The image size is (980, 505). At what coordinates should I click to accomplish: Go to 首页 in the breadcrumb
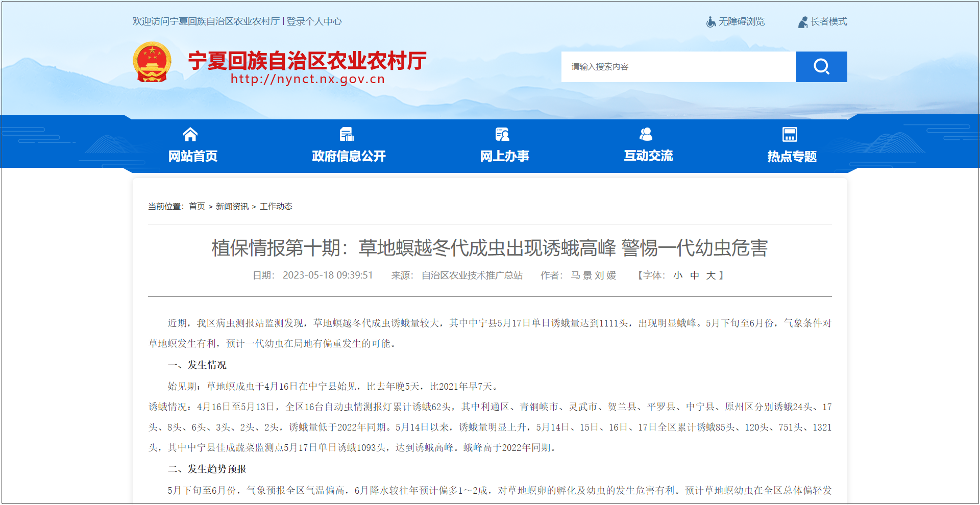click(197, 206)
